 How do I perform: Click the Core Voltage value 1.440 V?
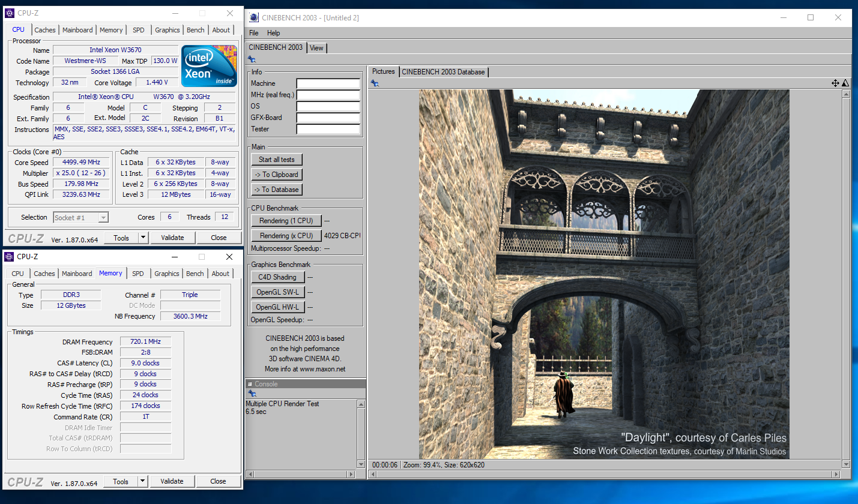click(157, 83)
